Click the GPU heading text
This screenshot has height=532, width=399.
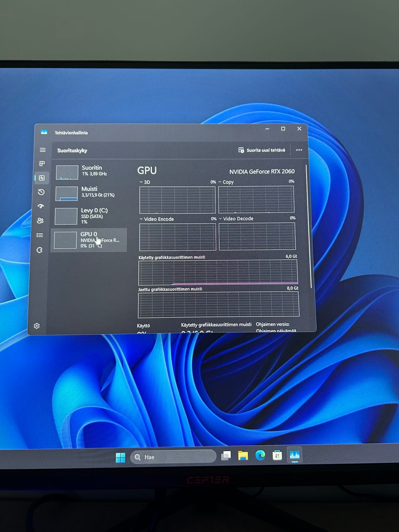pyautogui.click(x=147, y=170)
